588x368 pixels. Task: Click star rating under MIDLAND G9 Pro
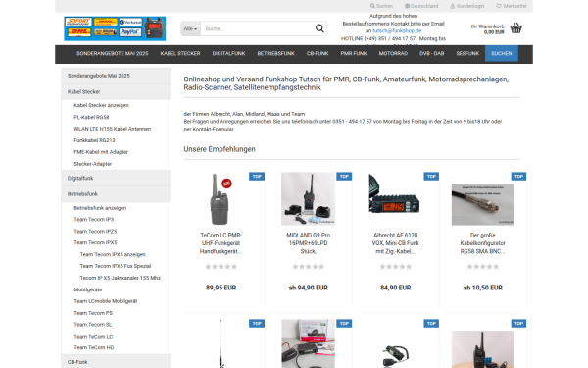(x=309, y=267)
